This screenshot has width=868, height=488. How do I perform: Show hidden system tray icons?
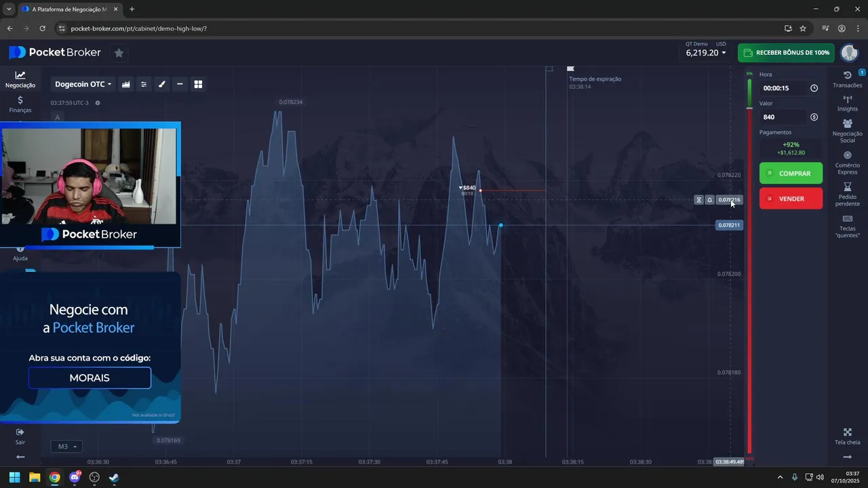[x=779, y=477]
